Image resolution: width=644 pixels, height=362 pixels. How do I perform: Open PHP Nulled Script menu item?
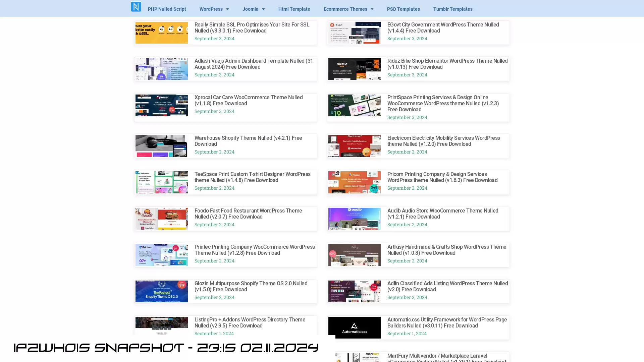tap(167, 9)
